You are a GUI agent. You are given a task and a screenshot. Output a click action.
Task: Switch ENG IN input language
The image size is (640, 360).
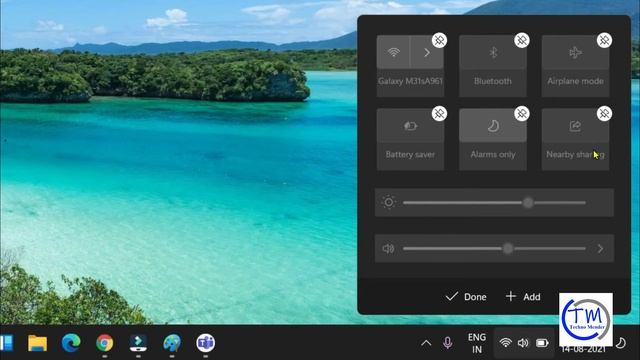(x=477, y=343)
